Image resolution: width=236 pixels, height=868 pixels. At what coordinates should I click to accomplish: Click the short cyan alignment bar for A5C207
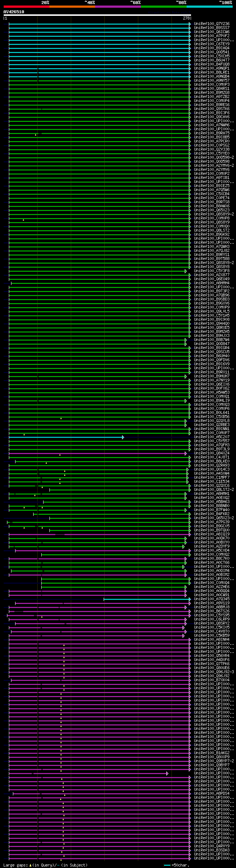click(x=66, y=437)
